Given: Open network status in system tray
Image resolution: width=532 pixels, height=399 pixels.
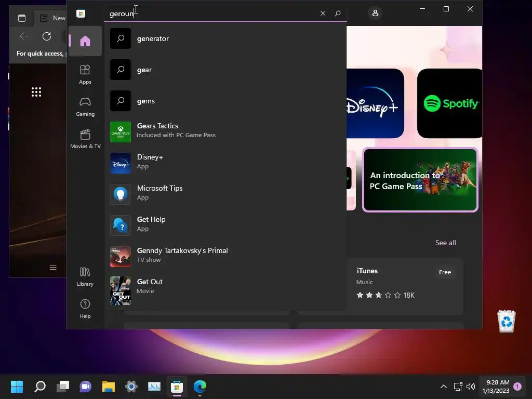Looking at the screenshot, I should pos(458,387).
